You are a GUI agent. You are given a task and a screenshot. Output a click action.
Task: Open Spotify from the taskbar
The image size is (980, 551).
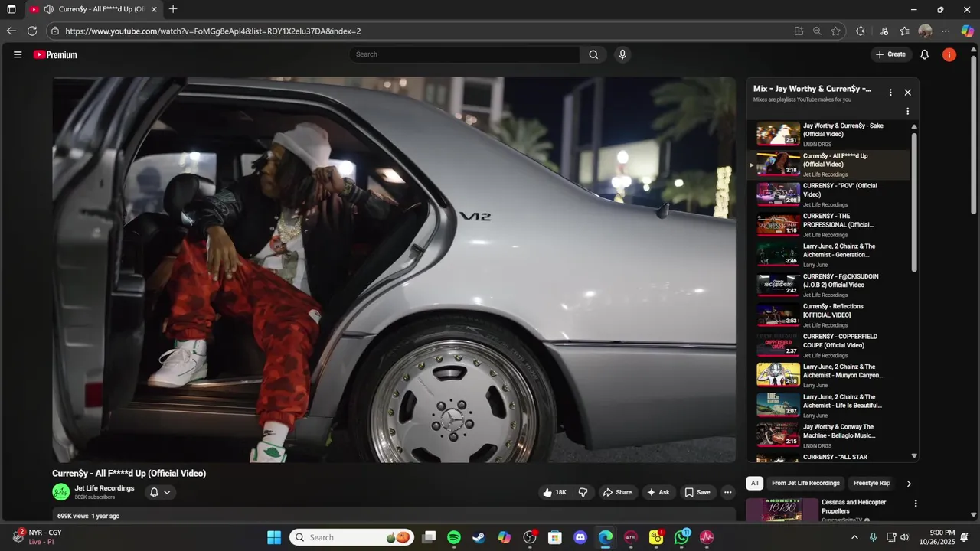coord(454,537)
